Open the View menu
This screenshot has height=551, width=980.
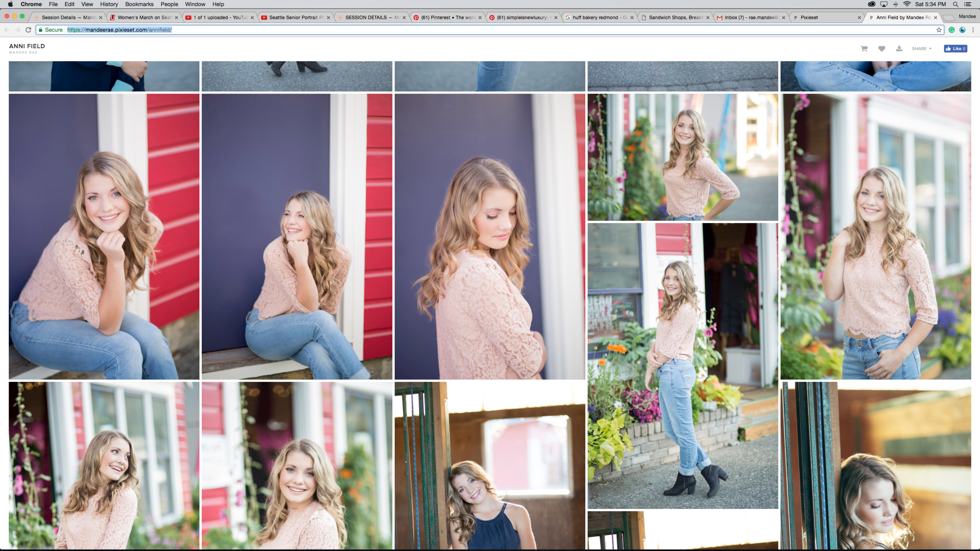coord(87,4)
